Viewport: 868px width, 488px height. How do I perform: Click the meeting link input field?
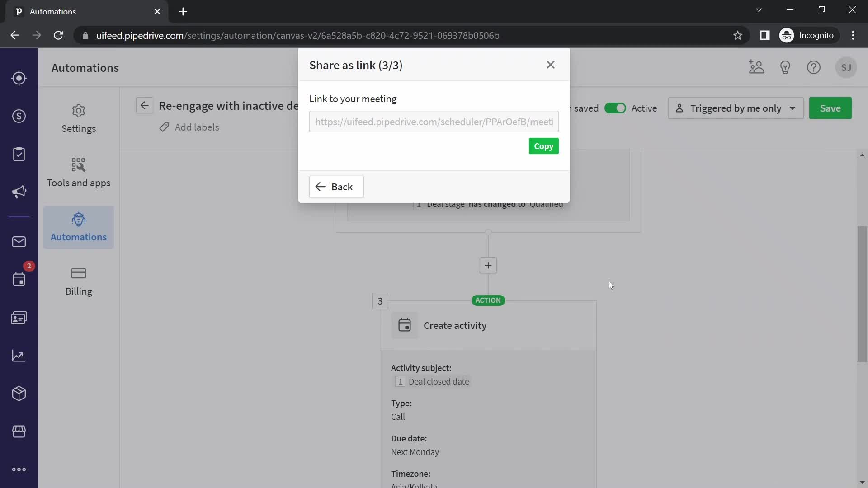click(x=434, y=122)
